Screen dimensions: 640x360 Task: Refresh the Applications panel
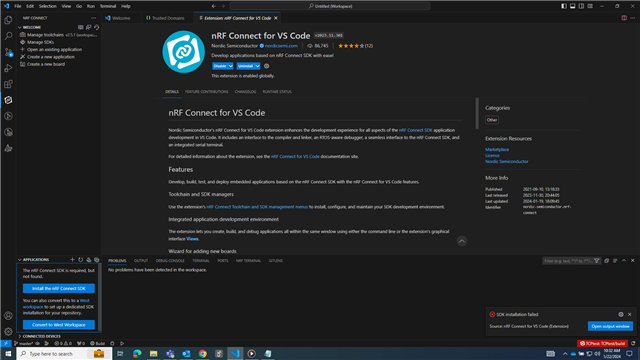pos(80,260)
